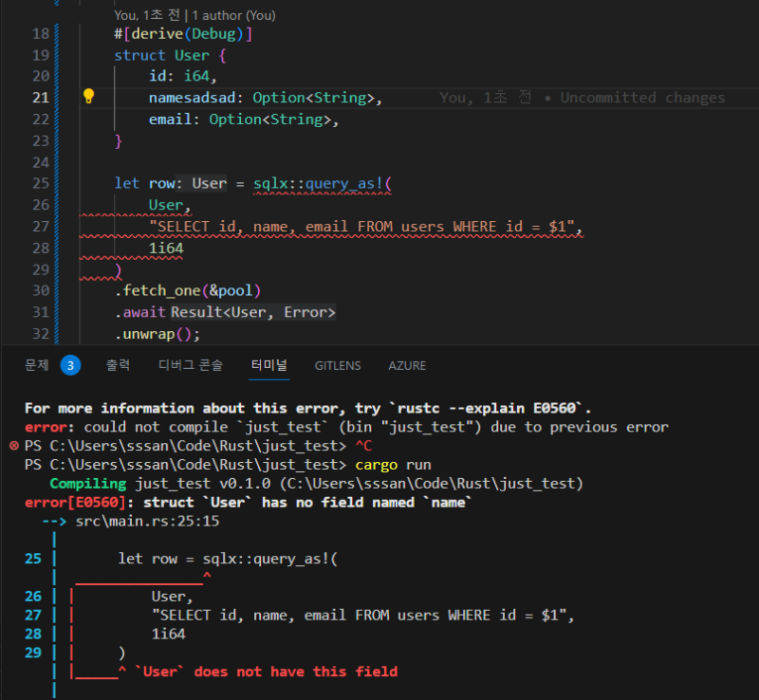
Task: Click the 'Result<User, Error>' inlay hint
Action: click(x=253, y=312)
